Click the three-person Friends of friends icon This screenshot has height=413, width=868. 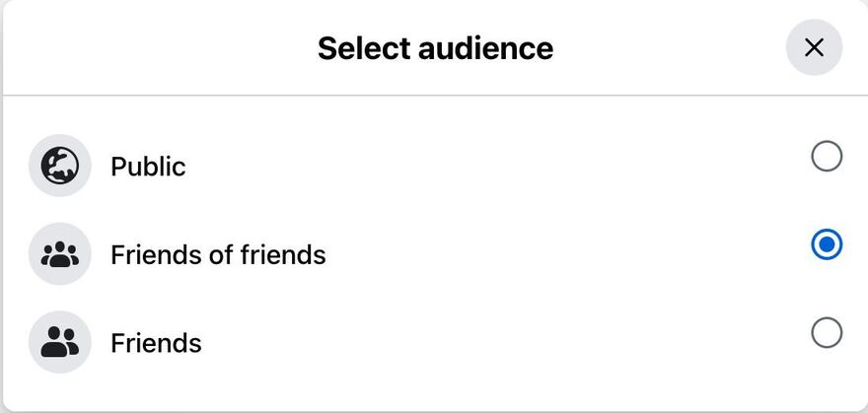pos(60,254)
